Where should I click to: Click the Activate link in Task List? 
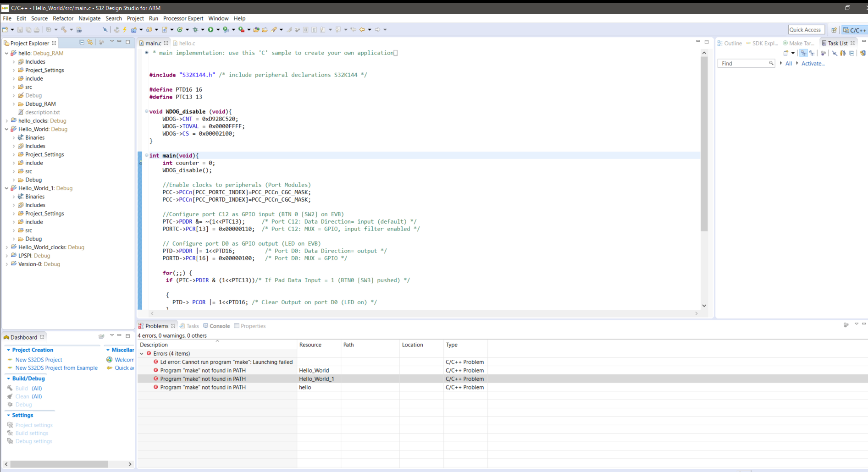point(813,64)
